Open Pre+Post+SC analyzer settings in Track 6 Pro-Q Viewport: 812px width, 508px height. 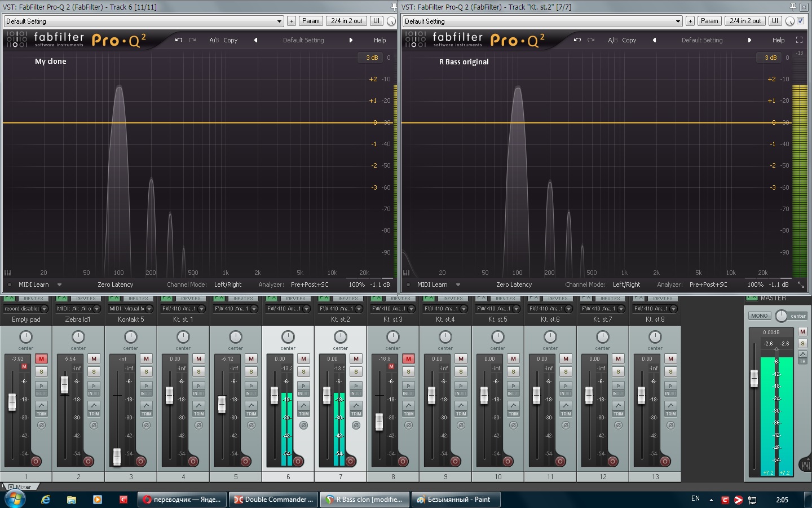(x=310, y=284)
